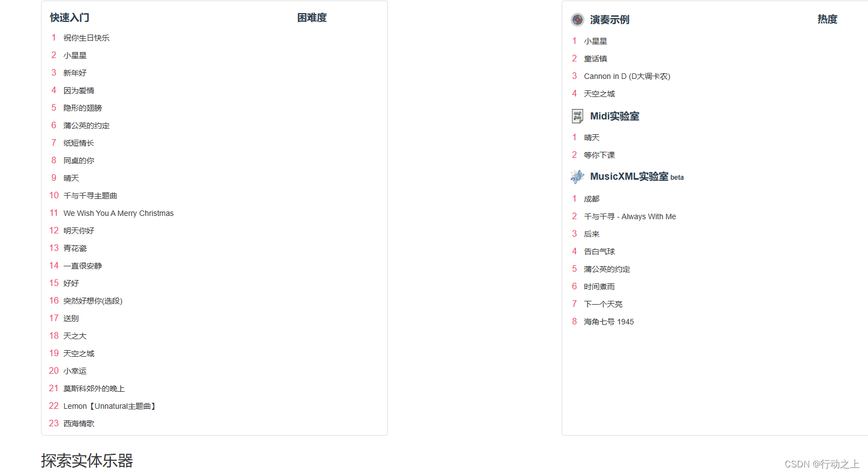Open the song 祝你生日快乐
The image size is (868, 474).
87,38
